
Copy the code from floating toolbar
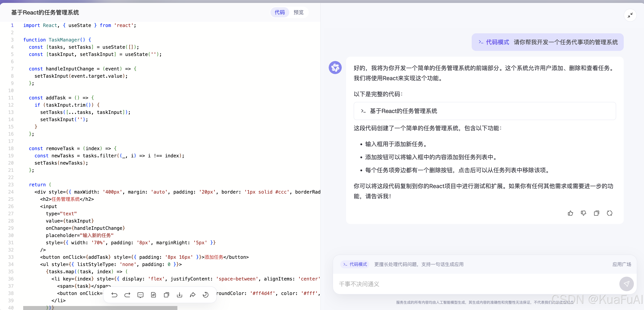coord(167,295)
